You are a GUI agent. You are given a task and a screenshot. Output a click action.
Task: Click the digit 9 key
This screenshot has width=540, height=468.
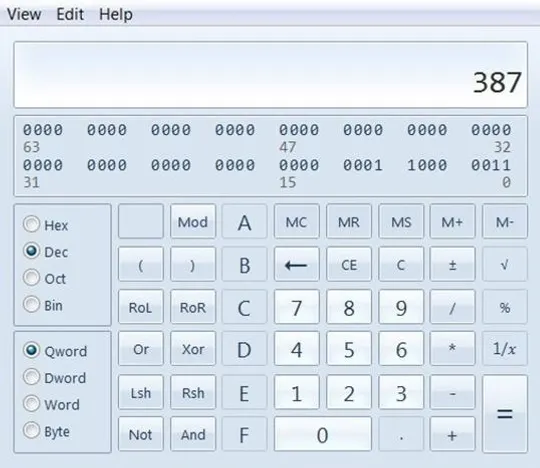[401, 307]
